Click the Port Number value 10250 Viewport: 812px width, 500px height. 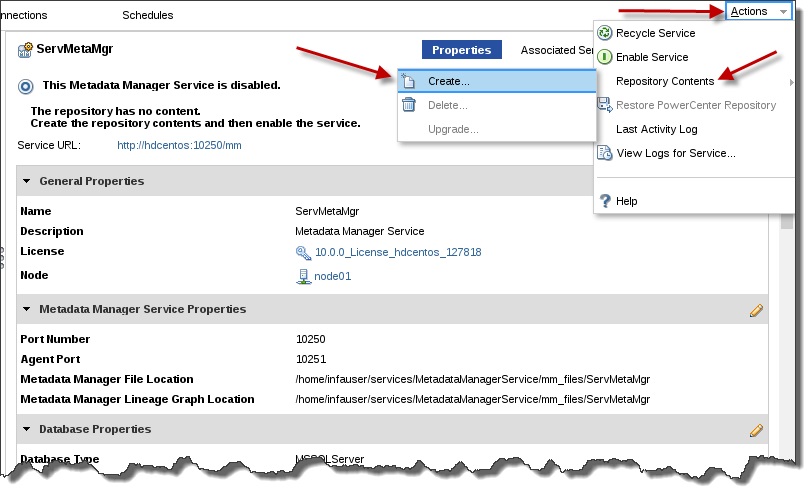[x=311, y=339]
